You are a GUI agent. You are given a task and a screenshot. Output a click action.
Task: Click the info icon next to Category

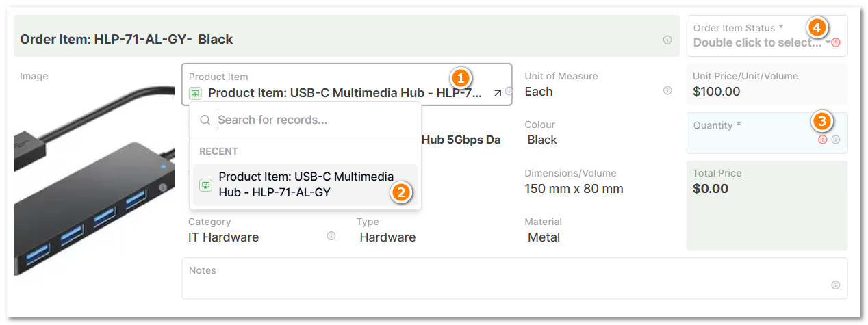331,236
